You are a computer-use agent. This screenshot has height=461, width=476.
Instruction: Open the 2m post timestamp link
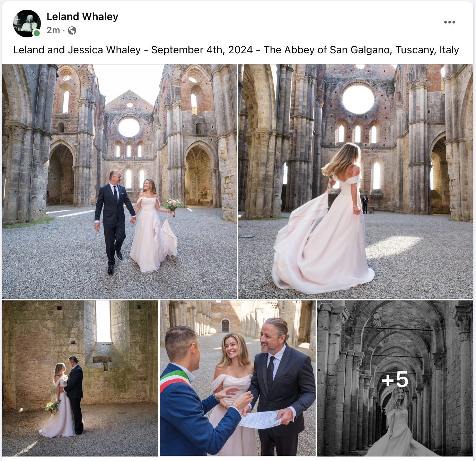point(53,30)
